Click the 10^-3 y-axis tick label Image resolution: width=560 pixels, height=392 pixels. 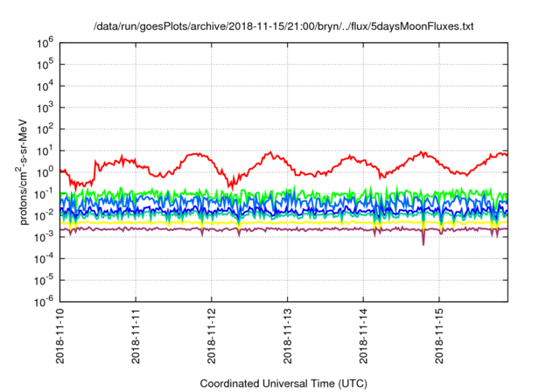[44, 237]
